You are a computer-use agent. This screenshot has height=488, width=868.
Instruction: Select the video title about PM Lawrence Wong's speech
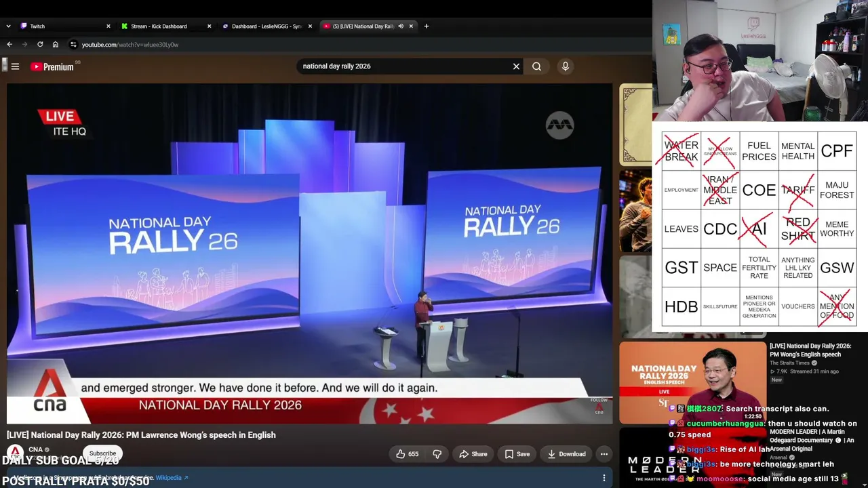point(141,435)
